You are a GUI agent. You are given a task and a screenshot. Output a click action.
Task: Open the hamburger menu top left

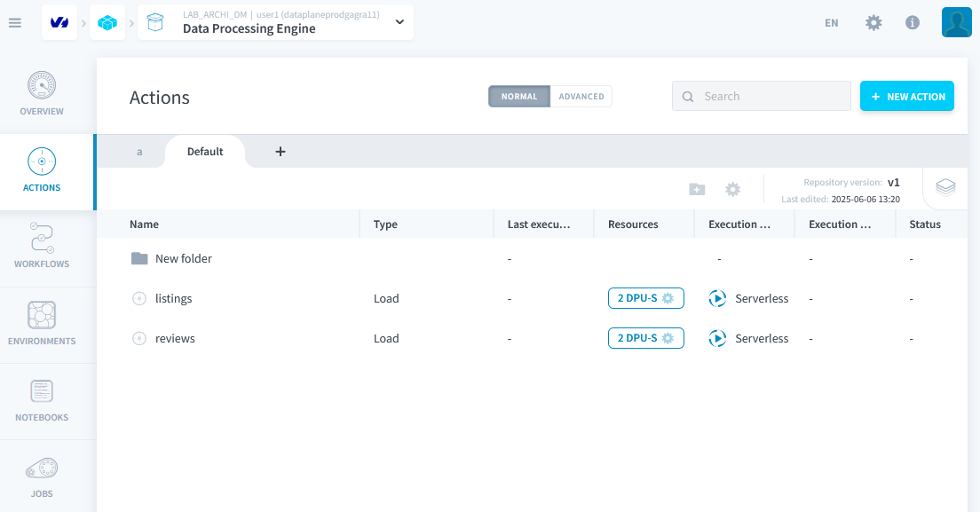pos(14,22)
